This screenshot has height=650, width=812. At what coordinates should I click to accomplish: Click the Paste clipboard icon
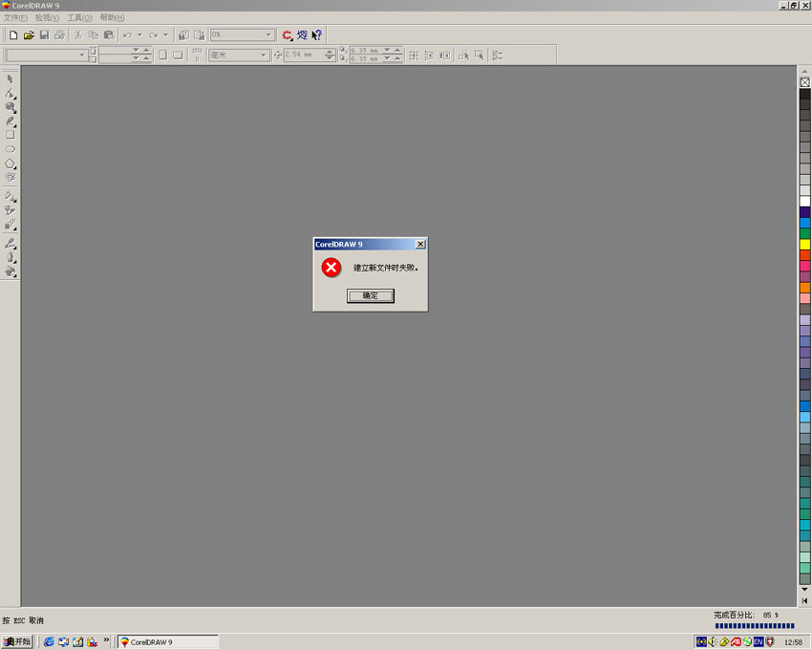(x=109, y=35)
